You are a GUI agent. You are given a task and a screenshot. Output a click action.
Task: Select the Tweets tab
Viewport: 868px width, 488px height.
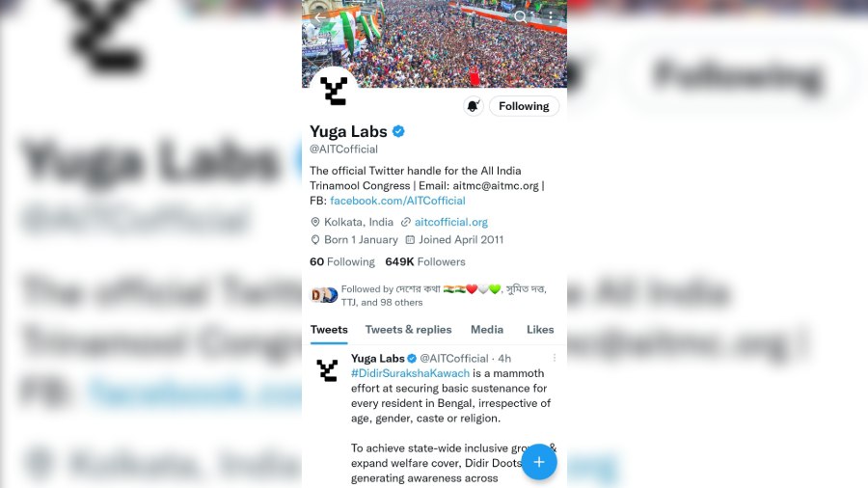point(329,330)
